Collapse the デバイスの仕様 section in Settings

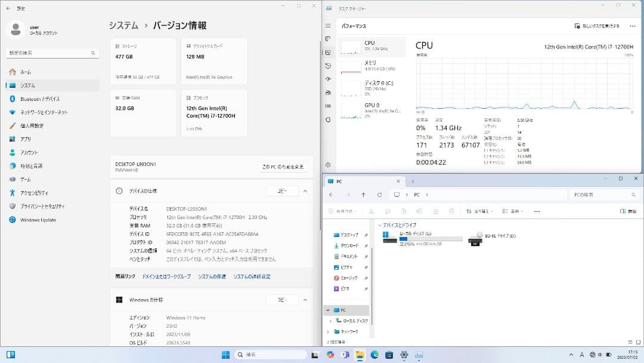coord(305,191)
